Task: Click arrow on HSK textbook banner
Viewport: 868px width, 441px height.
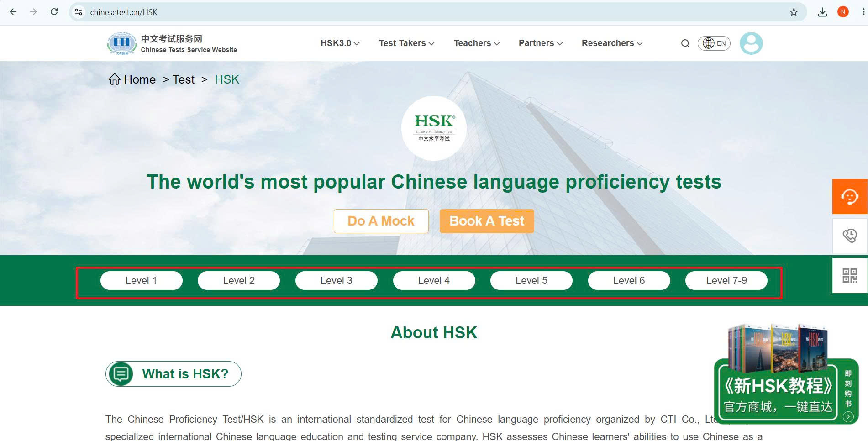Action: pyautogui.click(x=848, y=416)
